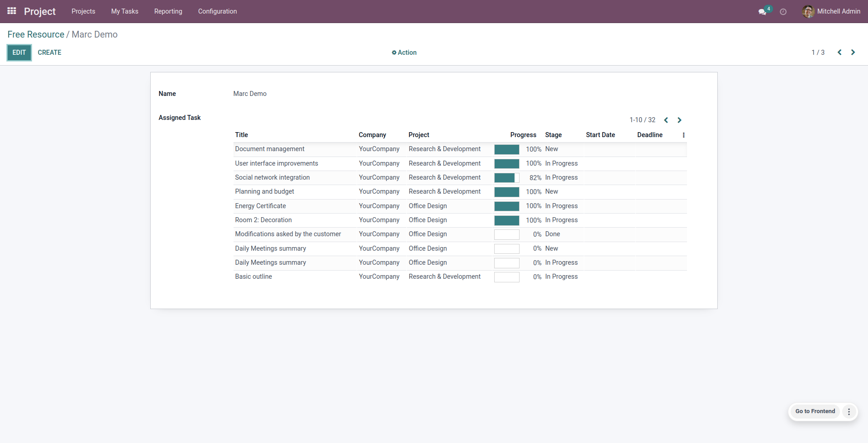Open the Energy Certificate task row
The image size is (868, 443).
tap(260, 206)
